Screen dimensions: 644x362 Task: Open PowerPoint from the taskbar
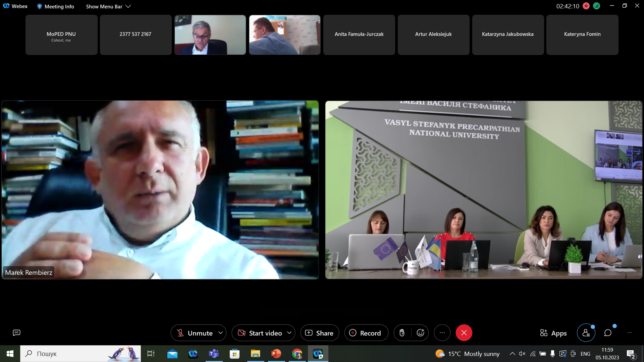(276, 354)
